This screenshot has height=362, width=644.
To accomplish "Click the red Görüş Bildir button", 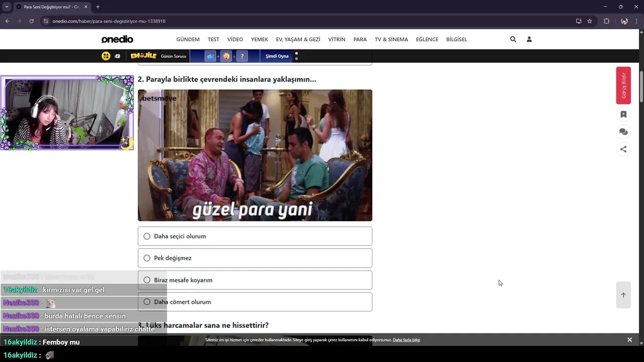I will [x=623, y=85].
